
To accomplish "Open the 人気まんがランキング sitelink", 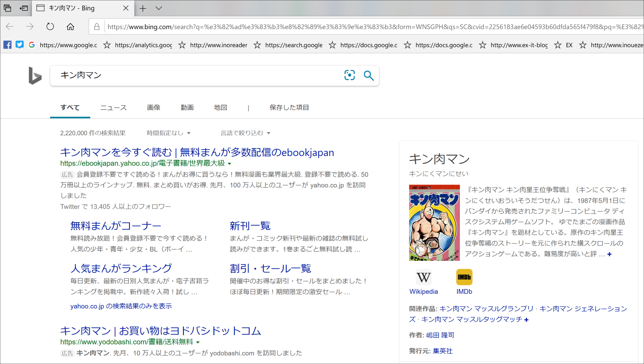I will [121, 268].
